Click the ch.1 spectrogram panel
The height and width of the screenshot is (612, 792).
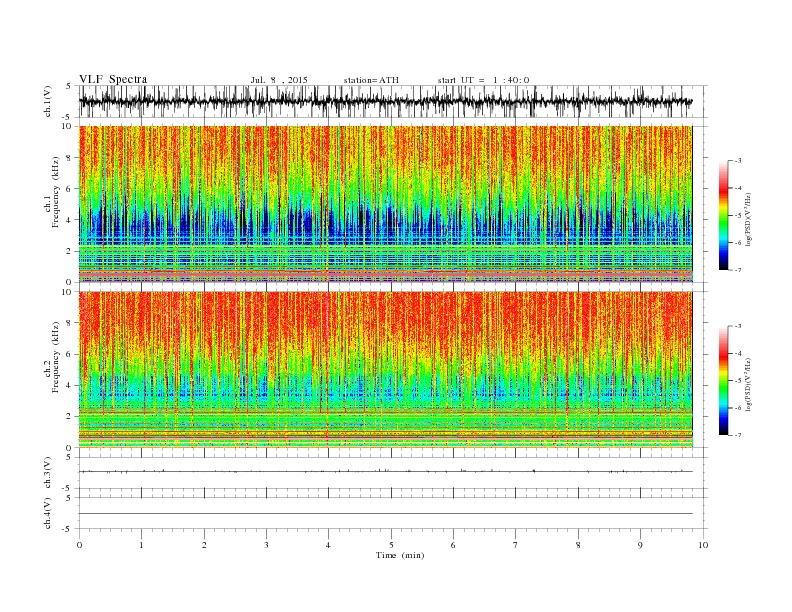pos(385,204)
